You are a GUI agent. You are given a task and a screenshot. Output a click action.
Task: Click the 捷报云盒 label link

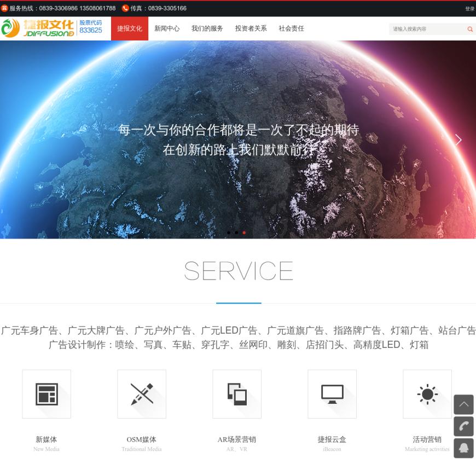[x=332, y=439]
